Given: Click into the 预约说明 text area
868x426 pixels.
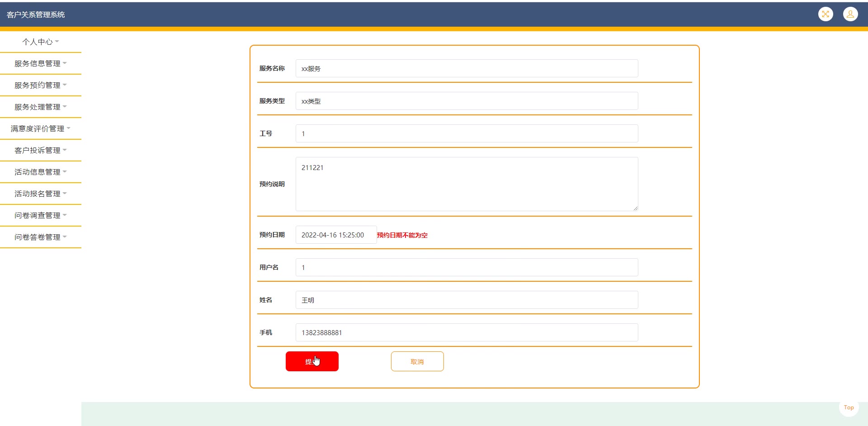Looking at the screenshot, I should [x=467, y=184].
